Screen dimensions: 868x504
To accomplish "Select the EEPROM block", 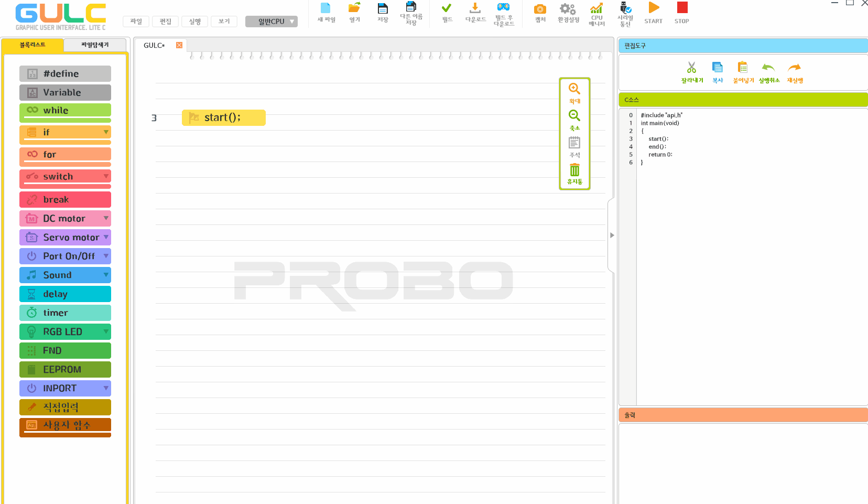I will pos(65,369).
